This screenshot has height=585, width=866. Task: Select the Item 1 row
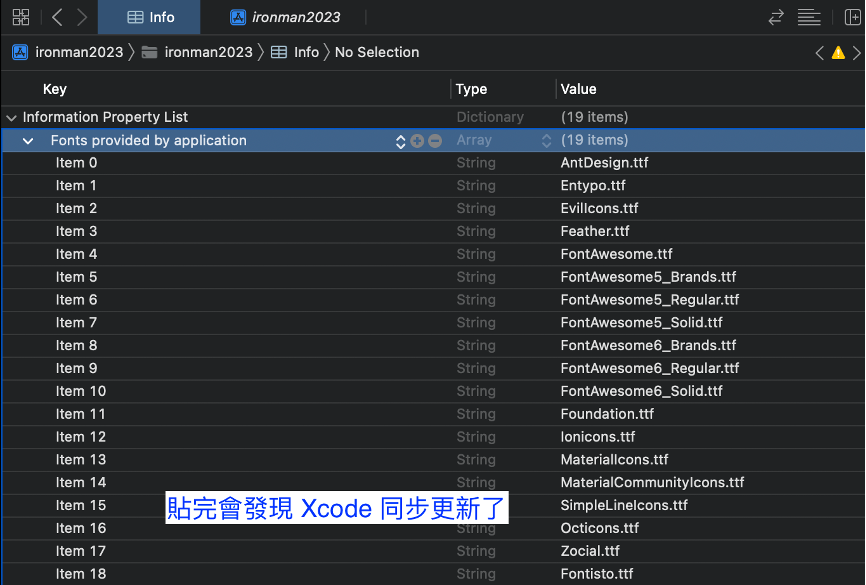tap(433, 186)
